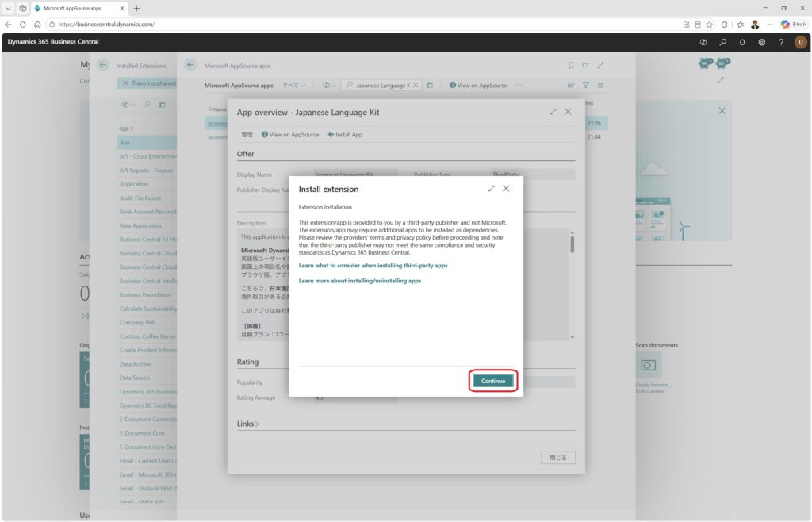Open the browser profile picture
Image resolution: width=812 pixels, height=522 pixels.
(x=755, y=25)
